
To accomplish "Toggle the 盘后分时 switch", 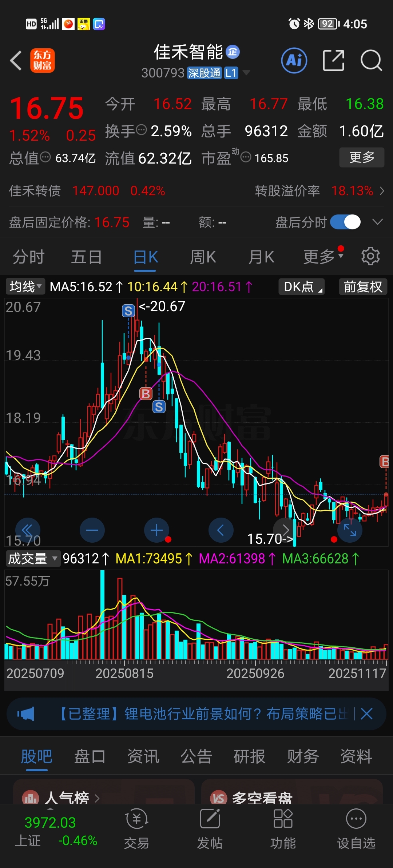I will 345,222.
